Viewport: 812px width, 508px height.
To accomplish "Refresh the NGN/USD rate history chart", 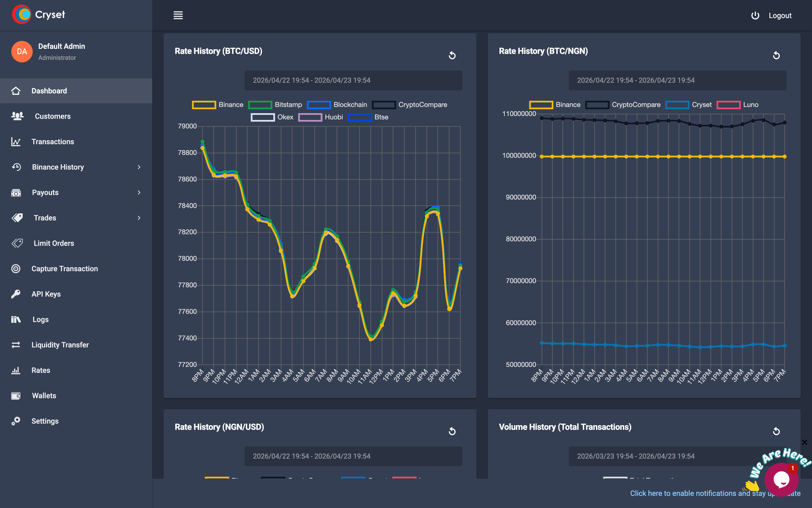I will coord(452,431).
